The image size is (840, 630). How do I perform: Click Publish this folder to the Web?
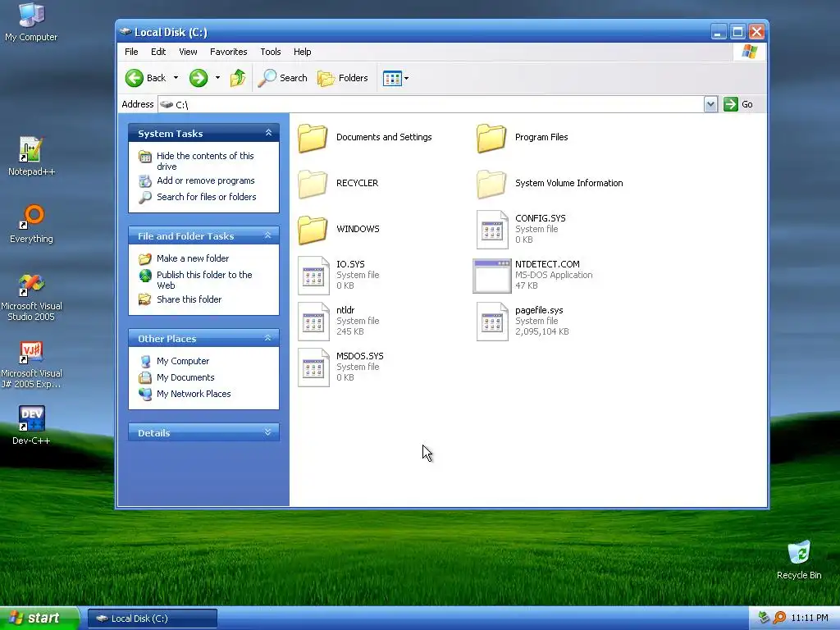click(204, 281)
